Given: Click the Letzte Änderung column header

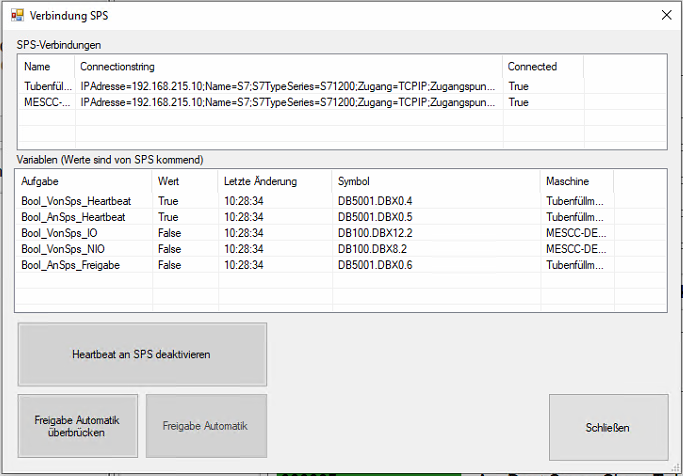Looking at the screenshot, I should (x=273, y=181).
